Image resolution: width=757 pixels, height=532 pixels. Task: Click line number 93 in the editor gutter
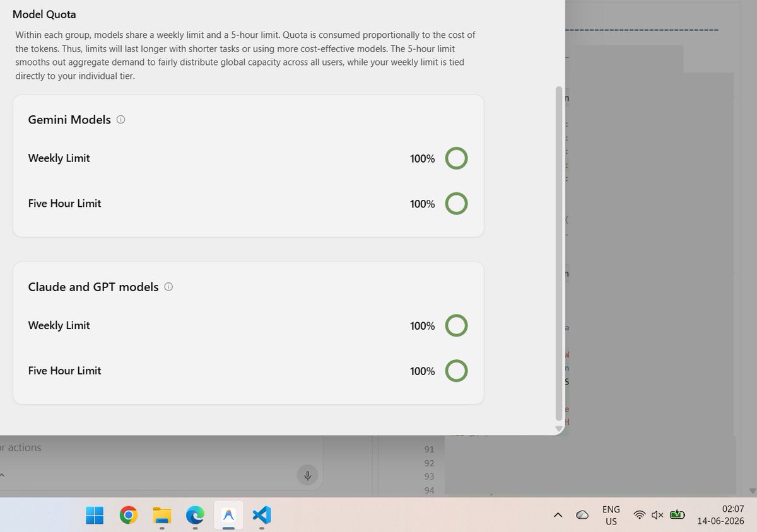coord(430,477)
